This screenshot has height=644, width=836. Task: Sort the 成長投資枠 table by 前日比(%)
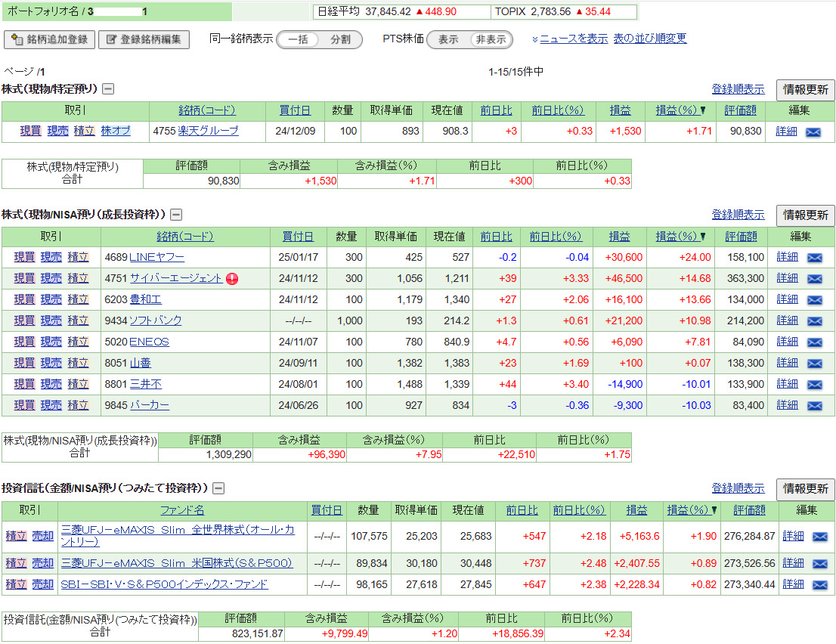click(555, 237)
